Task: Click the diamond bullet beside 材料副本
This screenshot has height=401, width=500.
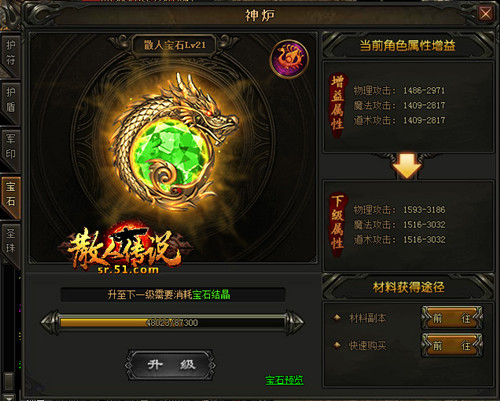Action: tap(337, 317)
